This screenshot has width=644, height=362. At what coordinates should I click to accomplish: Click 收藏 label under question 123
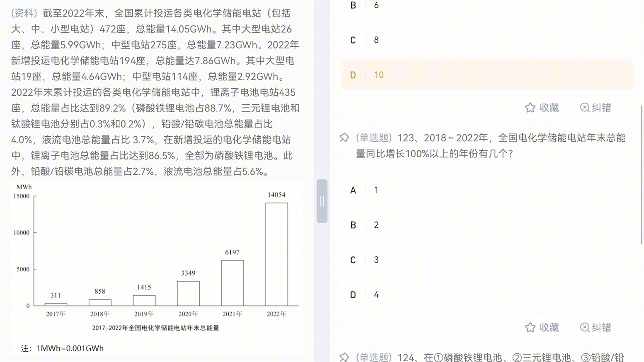[x=550, y=328]
